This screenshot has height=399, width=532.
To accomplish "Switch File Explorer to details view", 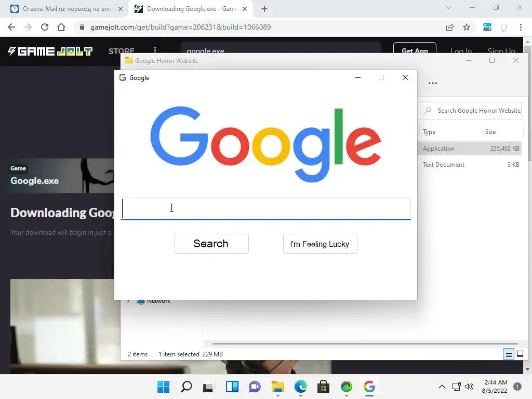I will click(509, 354).
